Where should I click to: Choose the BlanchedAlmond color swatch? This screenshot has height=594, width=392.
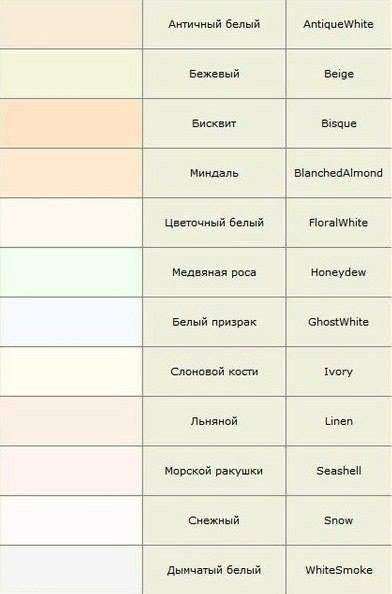point(71,173)
